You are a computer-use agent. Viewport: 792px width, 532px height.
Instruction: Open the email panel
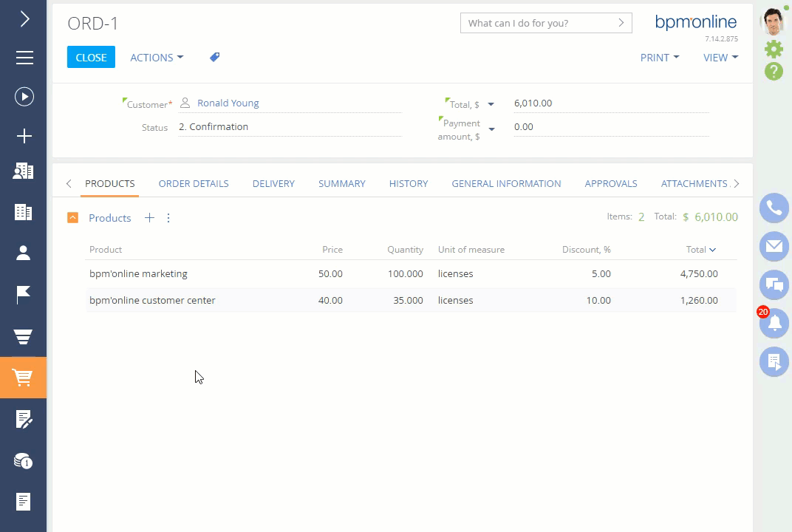774,246
